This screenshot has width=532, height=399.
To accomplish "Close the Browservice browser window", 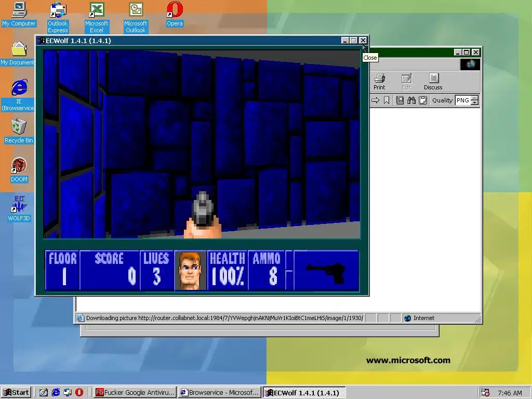I will 476,52.
